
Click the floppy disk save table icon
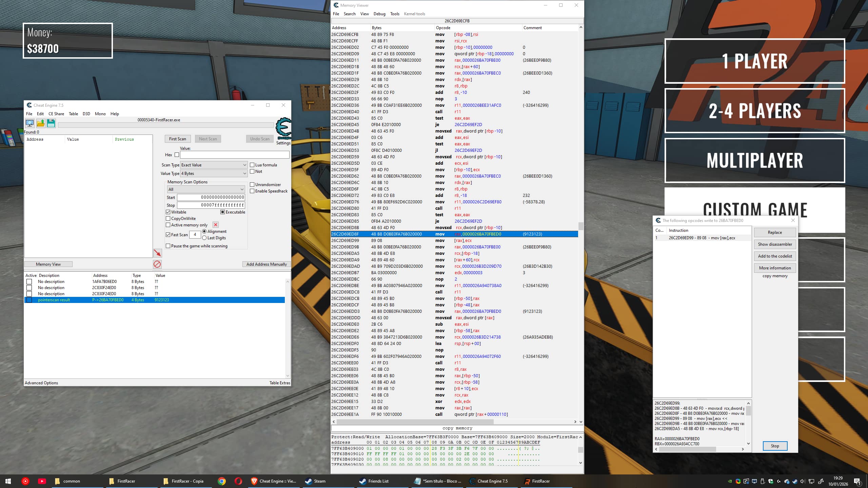point(51,123)
